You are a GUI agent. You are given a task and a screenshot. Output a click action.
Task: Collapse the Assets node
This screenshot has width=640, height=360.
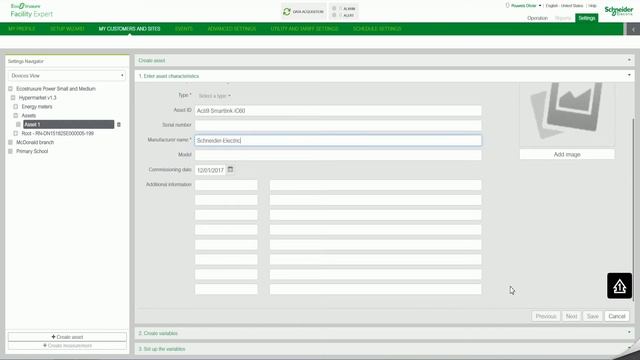point(16,116)
